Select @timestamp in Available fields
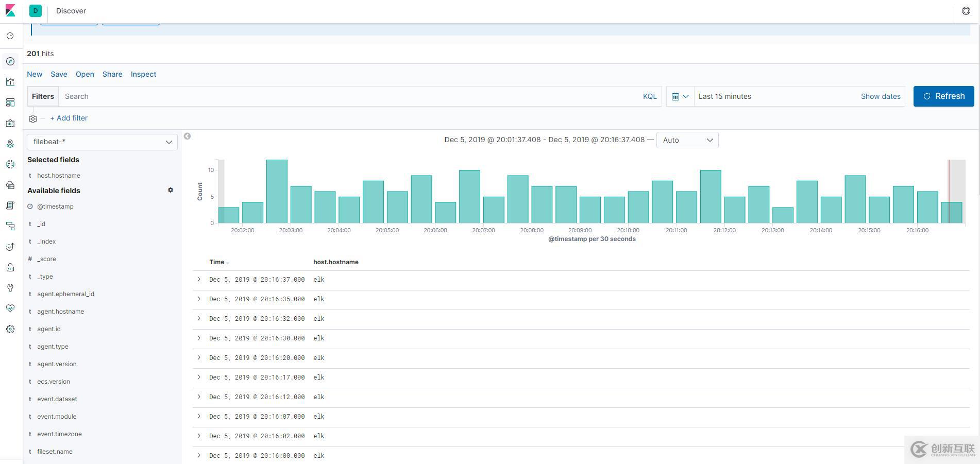Screen dimensions: 980x464 coord(55,207)
